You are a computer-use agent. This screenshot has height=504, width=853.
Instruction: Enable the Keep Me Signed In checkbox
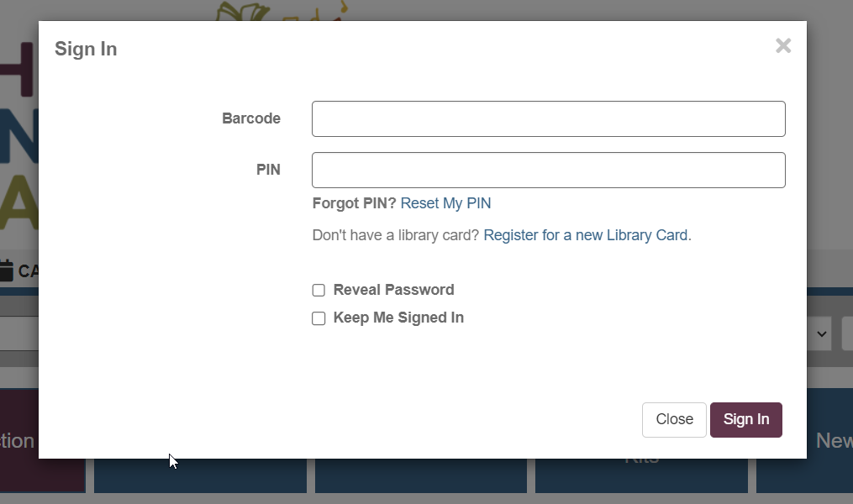tap(319, 318)
